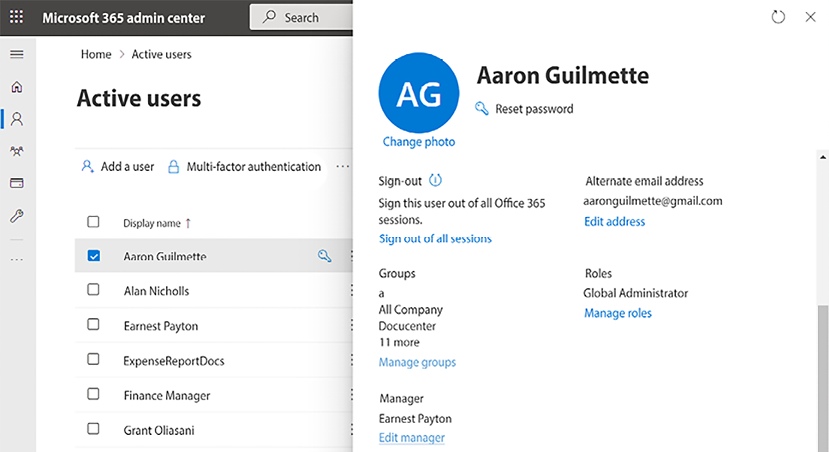Click Sign out of all sessions link

[435, 239]
